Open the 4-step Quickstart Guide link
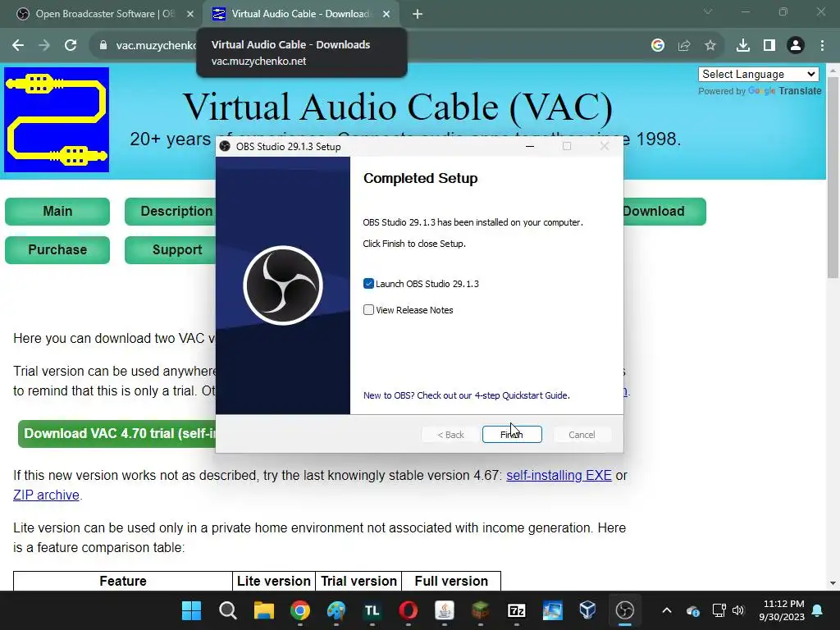Image resolution: width=840 pixels, height=630 pixels. click(466, 395)
